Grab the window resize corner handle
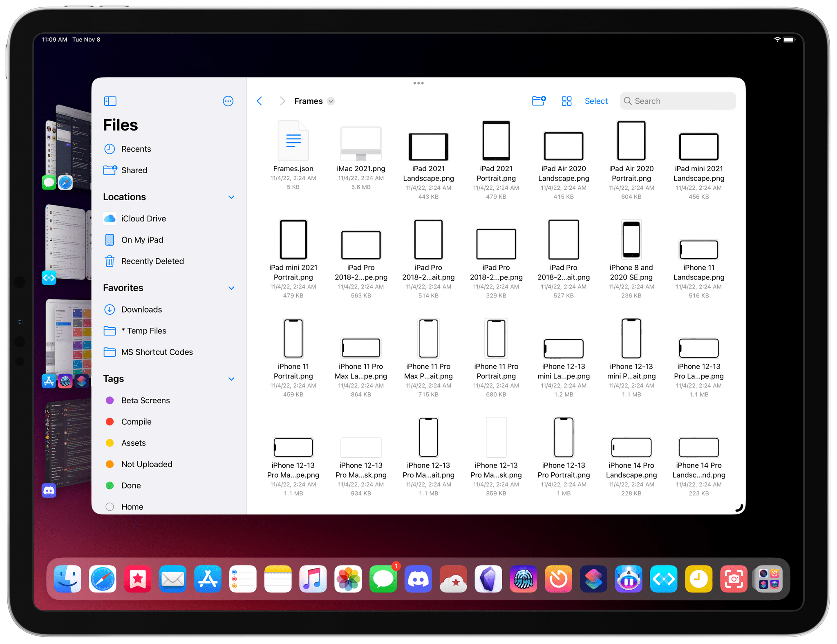The image size is (837, 644). point(739,508)
